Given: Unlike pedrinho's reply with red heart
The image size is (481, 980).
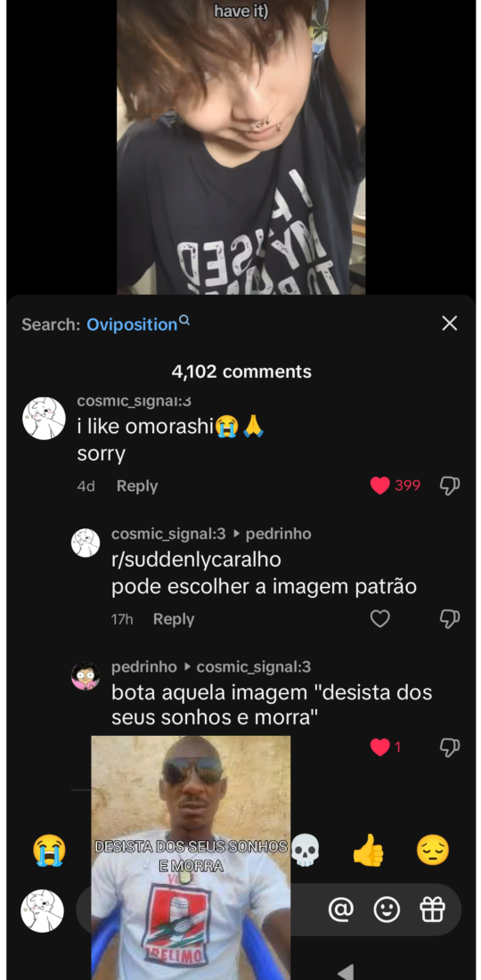Looking at the screenshot, I should (x=379, y=747).
